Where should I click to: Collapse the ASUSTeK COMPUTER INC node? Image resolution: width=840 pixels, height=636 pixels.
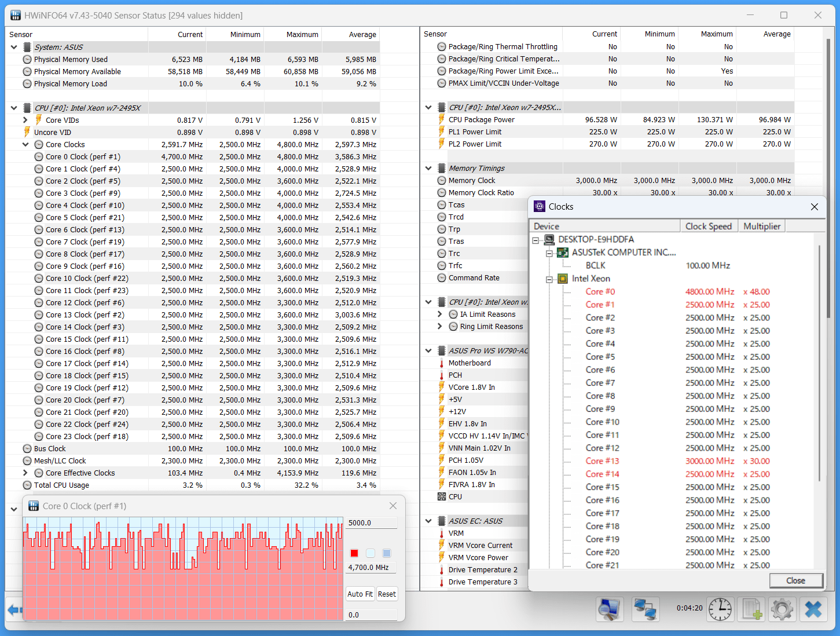coord(549,253)
